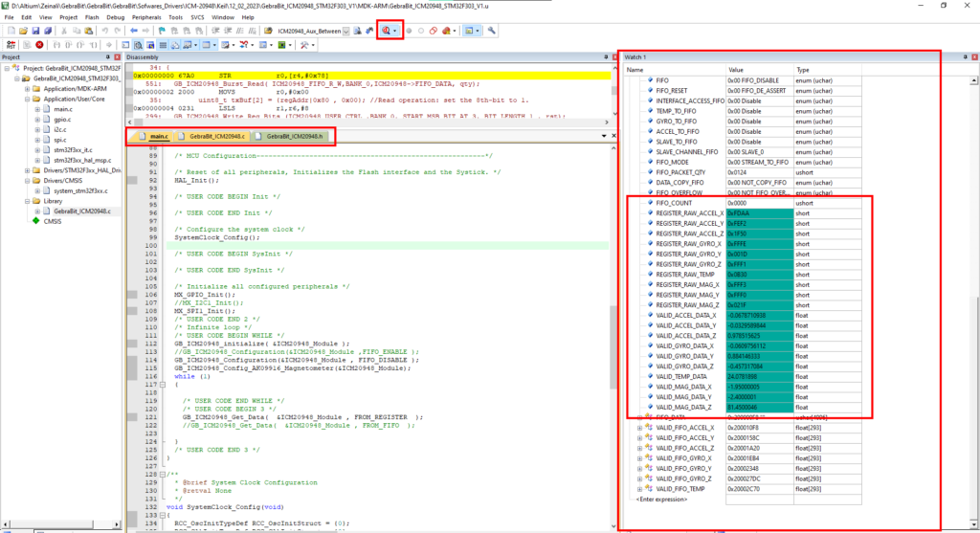Viewport: 980px width, 533px height.
Task: Toggle breakpoint marker at line 92
Action: 132,181
